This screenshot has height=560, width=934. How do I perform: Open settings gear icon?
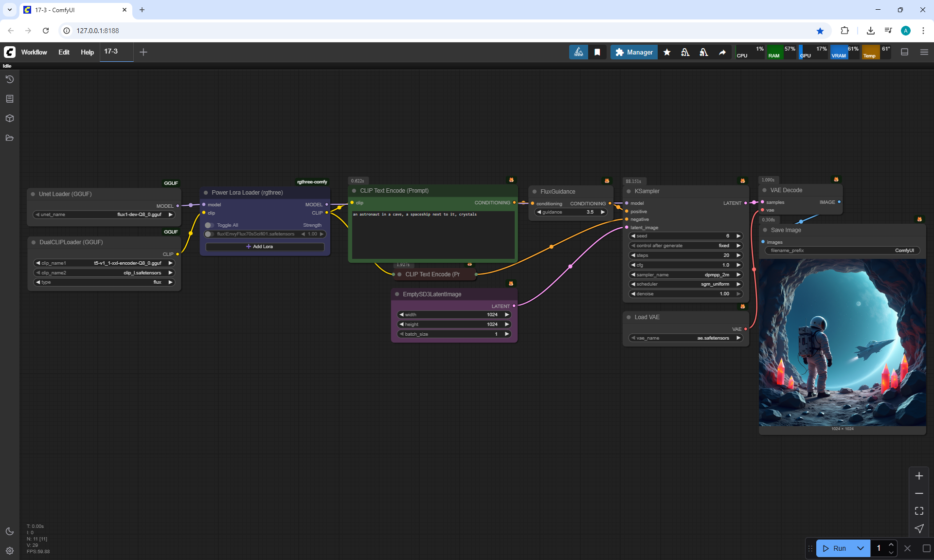point(9,551)
